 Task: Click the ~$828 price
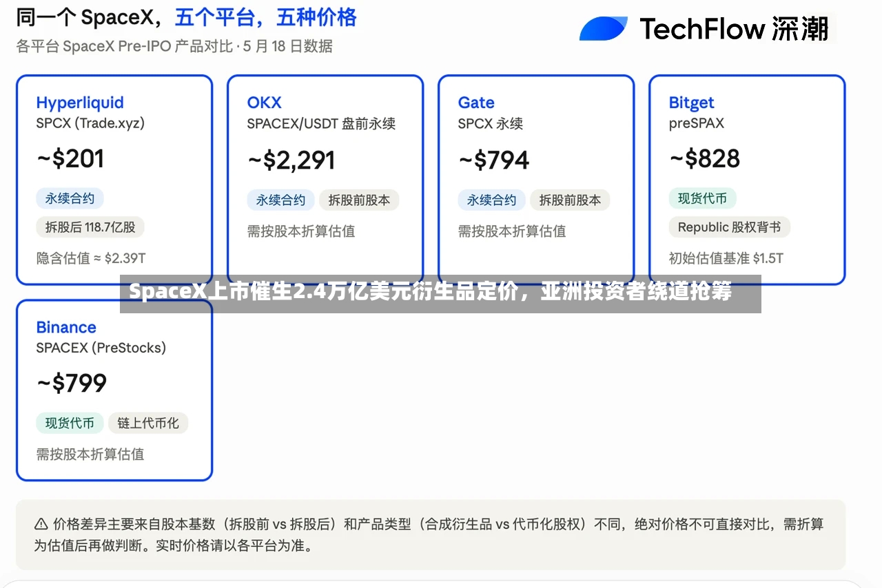[x=704, y=159]
